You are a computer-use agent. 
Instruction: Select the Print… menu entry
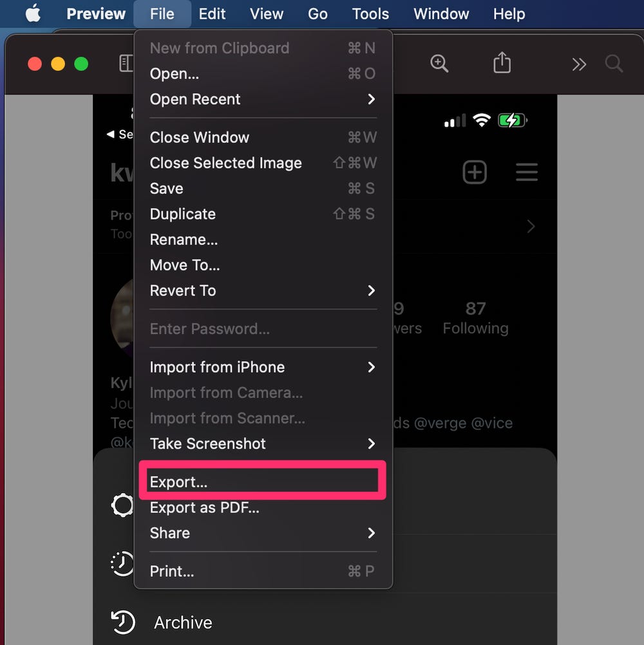263,572
